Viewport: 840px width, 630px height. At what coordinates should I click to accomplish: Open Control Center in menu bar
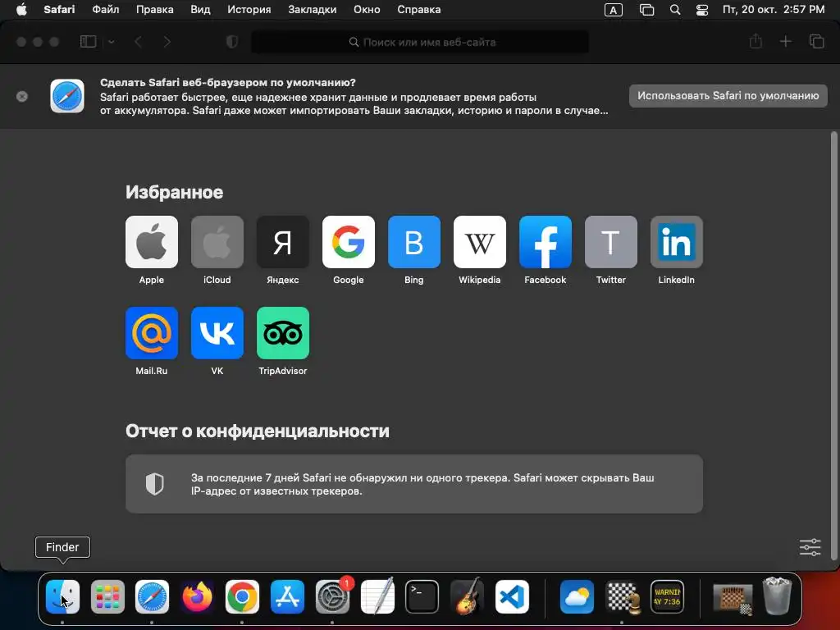(x=702, y=10)
